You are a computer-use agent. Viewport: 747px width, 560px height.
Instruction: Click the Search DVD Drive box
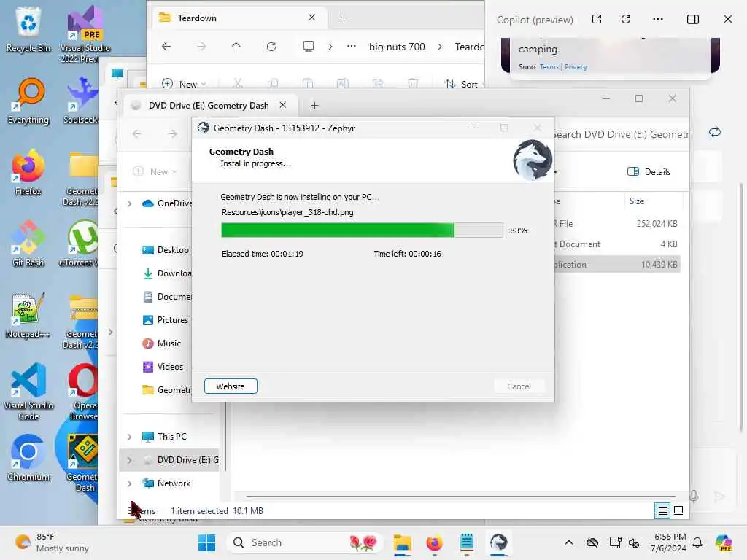coord(622,134)
